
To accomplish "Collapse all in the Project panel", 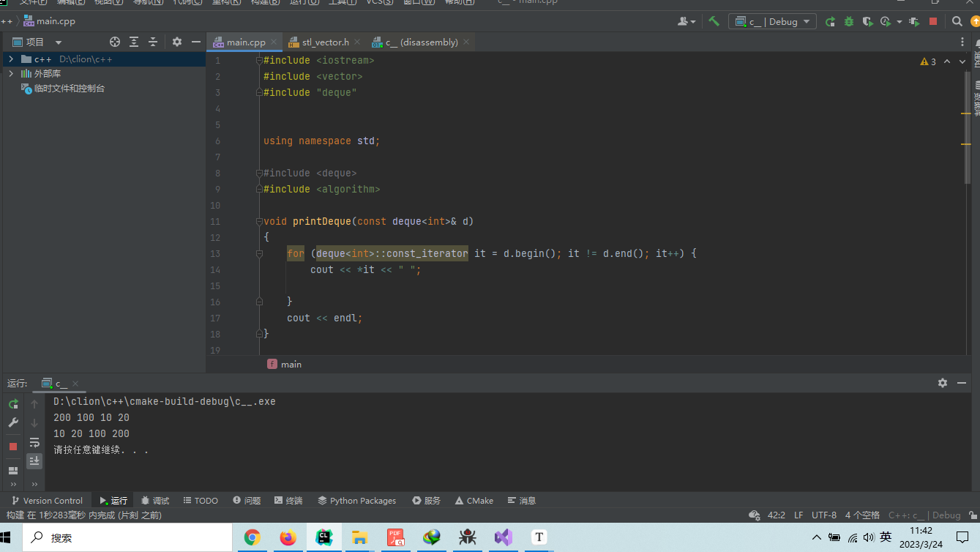I will (153, 42).
